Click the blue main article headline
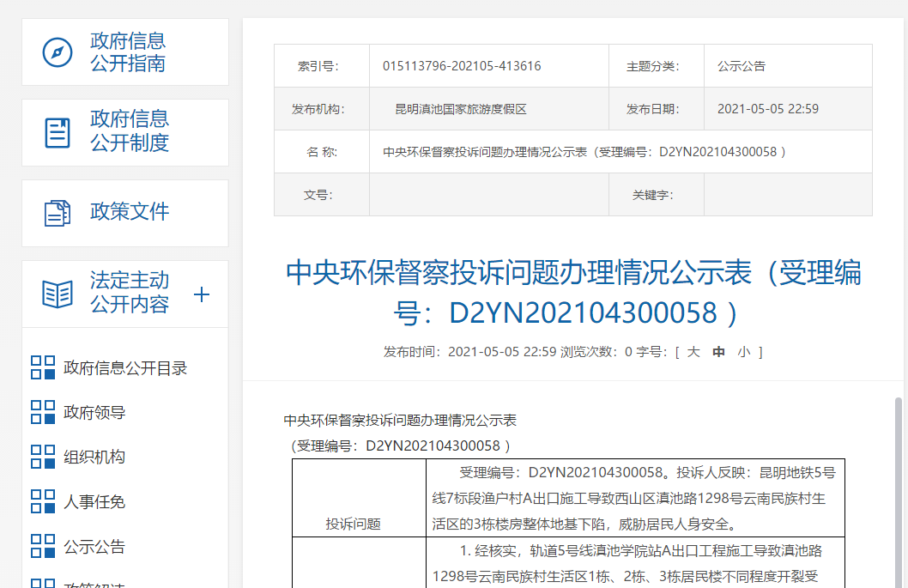The height and width of the screenshot is (588, 908). pyautogui.click(x=573, y=293)
